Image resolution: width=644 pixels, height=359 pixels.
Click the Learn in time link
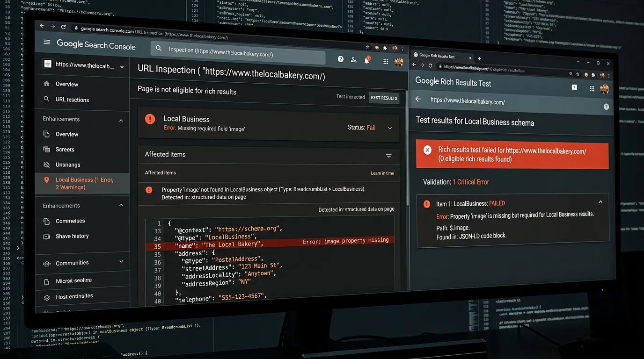pyautogui.click(x=382, y=173)
